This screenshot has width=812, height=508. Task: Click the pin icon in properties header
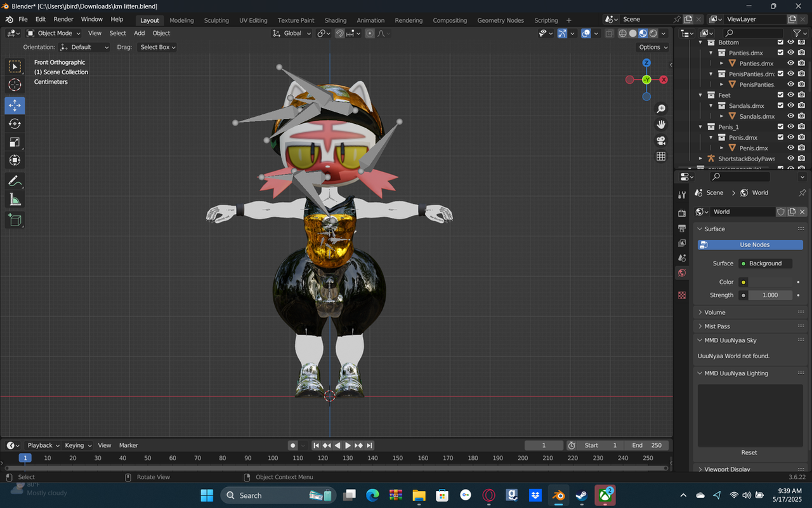point(802,193)
